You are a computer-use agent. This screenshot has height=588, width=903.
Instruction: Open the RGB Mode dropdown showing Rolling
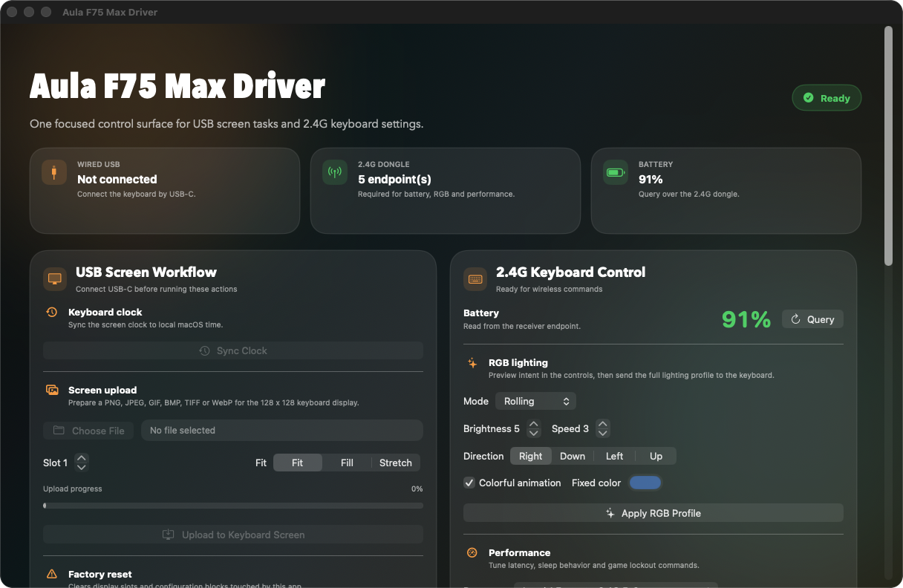(x=535, y=401)
